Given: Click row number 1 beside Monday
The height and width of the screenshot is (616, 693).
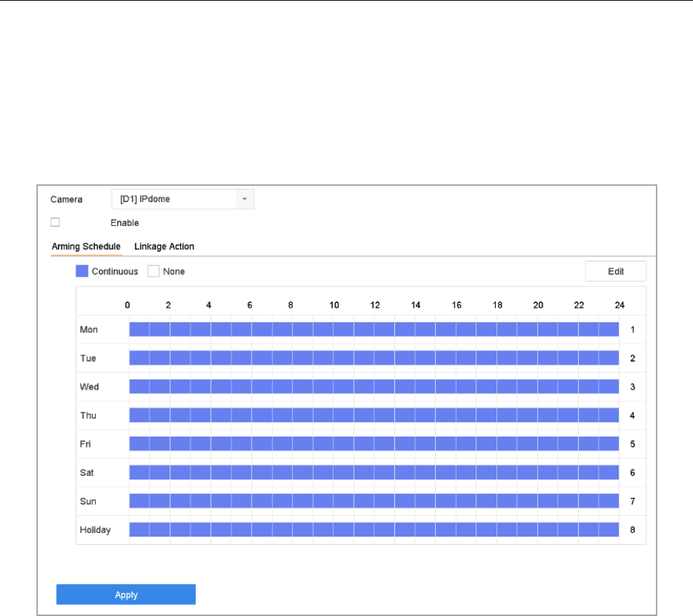Looking at the screenshot, I should [632, 329].
